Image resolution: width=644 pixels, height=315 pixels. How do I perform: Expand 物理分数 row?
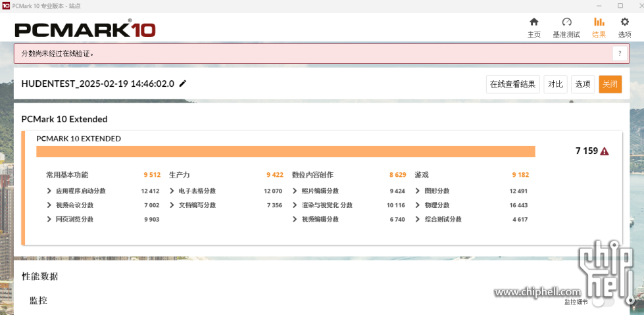[418, 205]
